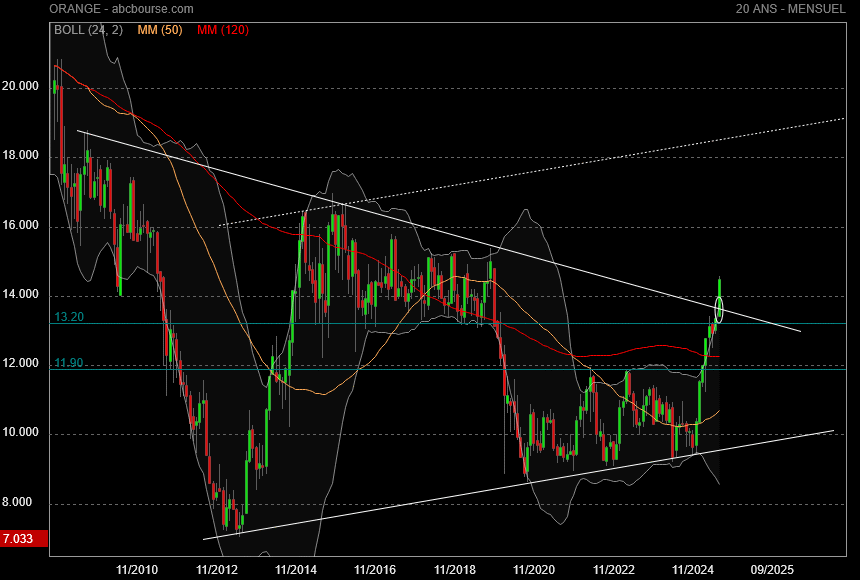Screen dimensions: 860x580
Task: Select the MM (120) moving average label
Action: (223, 30)
